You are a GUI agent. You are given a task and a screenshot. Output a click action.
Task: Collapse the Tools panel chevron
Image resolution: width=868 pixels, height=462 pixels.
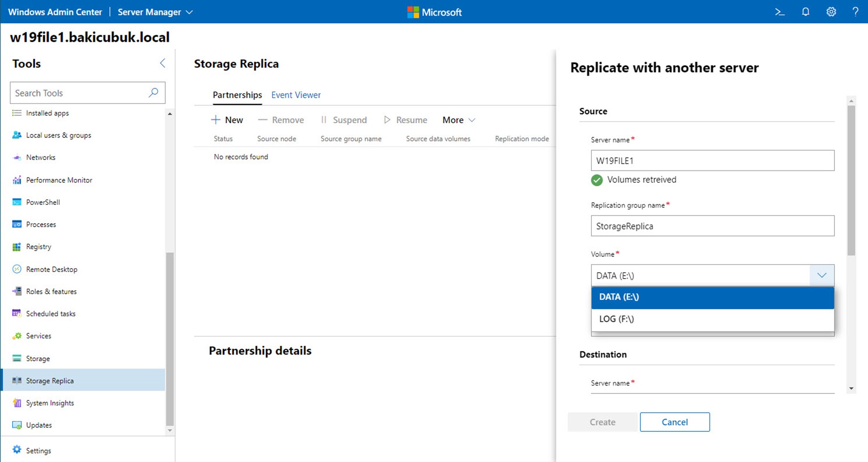pos(162,63)
